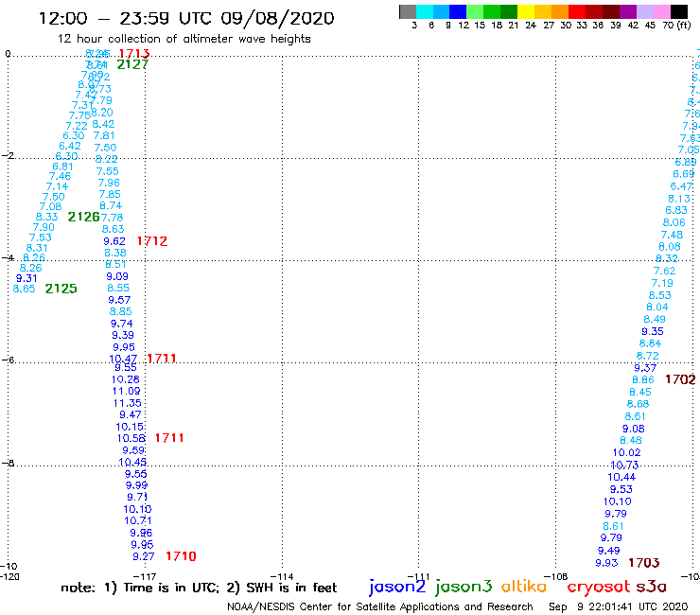Click the wave height value '10.73'
This screenshot has height=615, width=700.
624,465
